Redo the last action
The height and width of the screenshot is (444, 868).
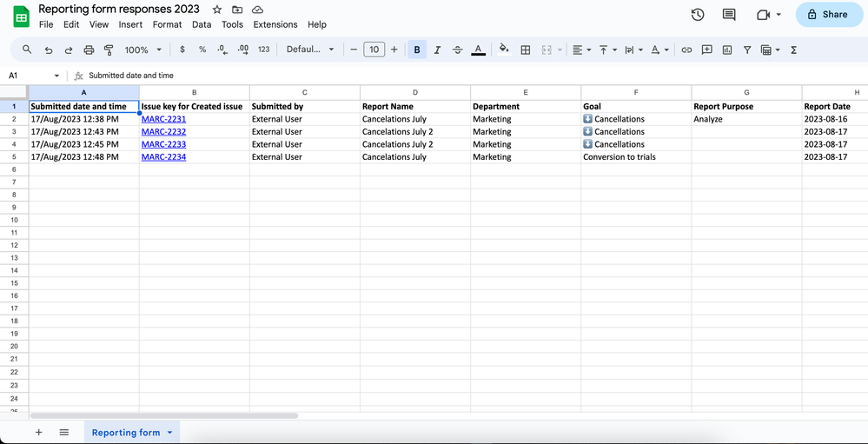click(x=69, y=50)
